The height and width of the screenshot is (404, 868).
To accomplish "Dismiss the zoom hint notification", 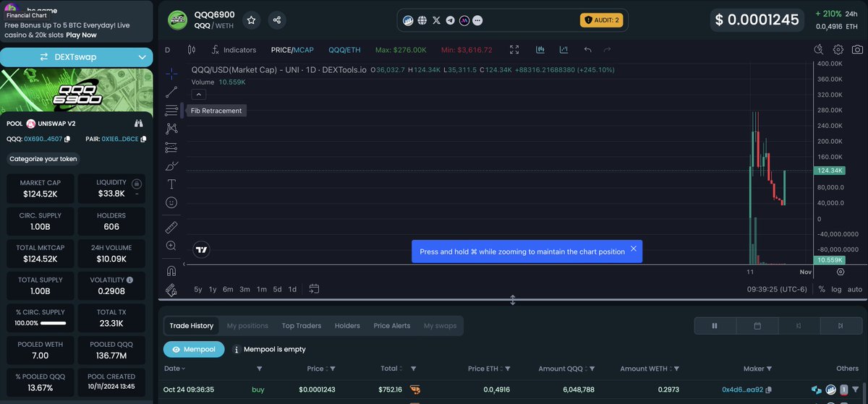I will pyautogui.click(x=633, y=249).
